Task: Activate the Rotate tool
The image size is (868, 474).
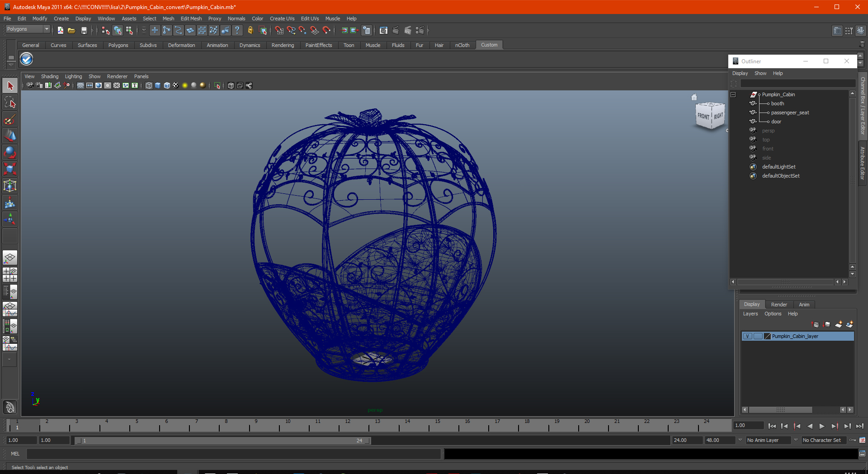Action: [10, 153]
